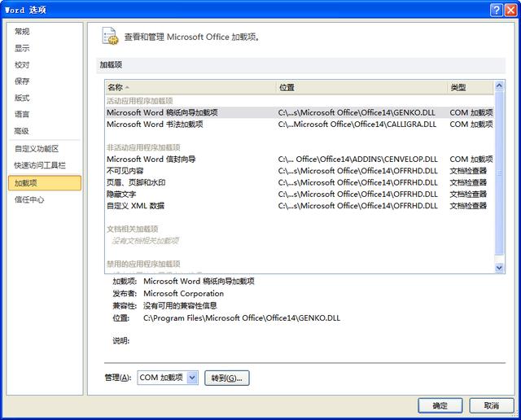
Task: Click the 活动应用程序加载项 group heading
Action: click(139, 101)
